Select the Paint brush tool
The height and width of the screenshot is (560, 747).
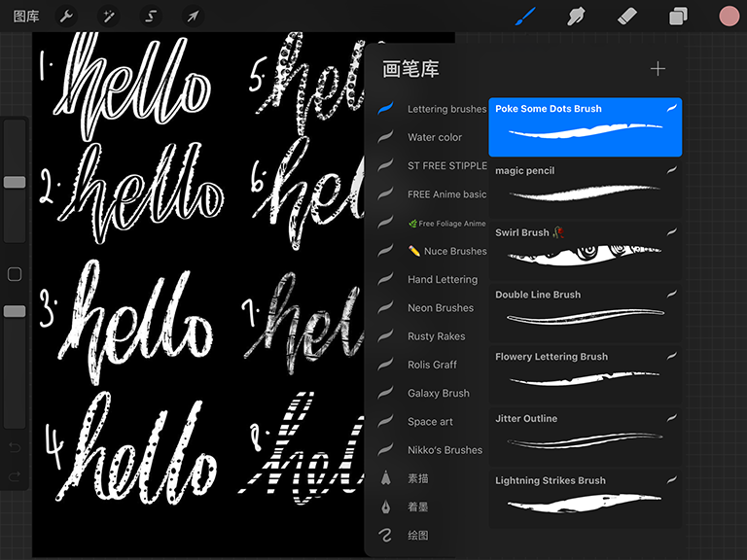(x=525, y=16)
